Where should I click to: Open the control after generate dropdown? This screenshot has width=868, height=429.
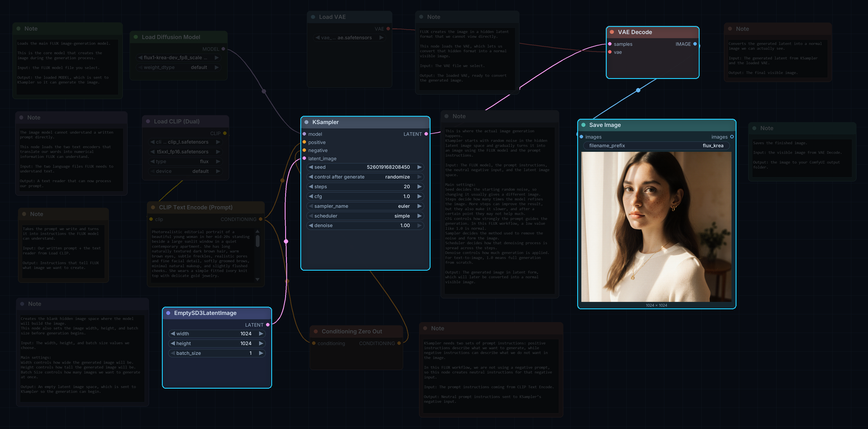(365, 177)
